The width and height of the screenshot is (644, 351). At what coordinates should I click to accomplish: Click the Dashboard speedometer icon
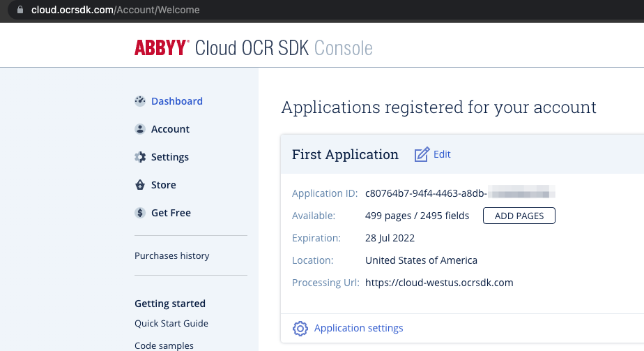click(x=140, y=101)
